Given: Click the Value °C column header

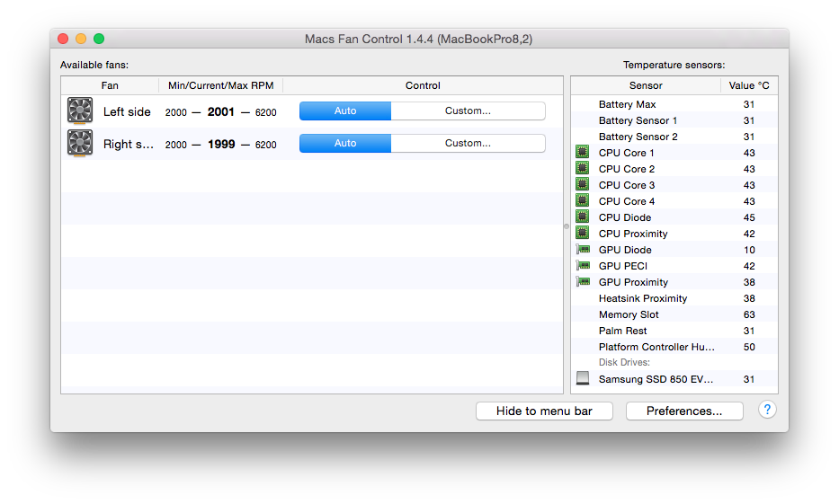Looking at the screenshot, I should tap(749, 85).
